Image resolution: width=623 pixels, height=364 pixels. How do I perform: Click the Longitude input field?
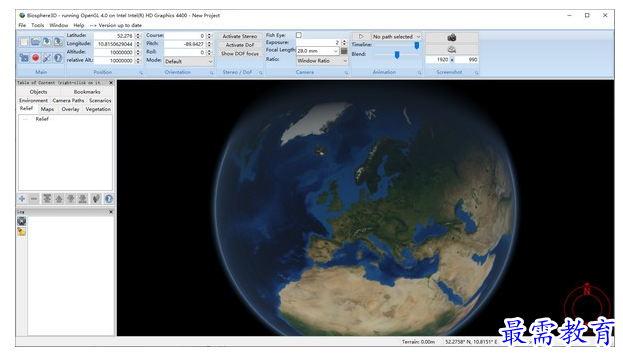pos(114,44)
